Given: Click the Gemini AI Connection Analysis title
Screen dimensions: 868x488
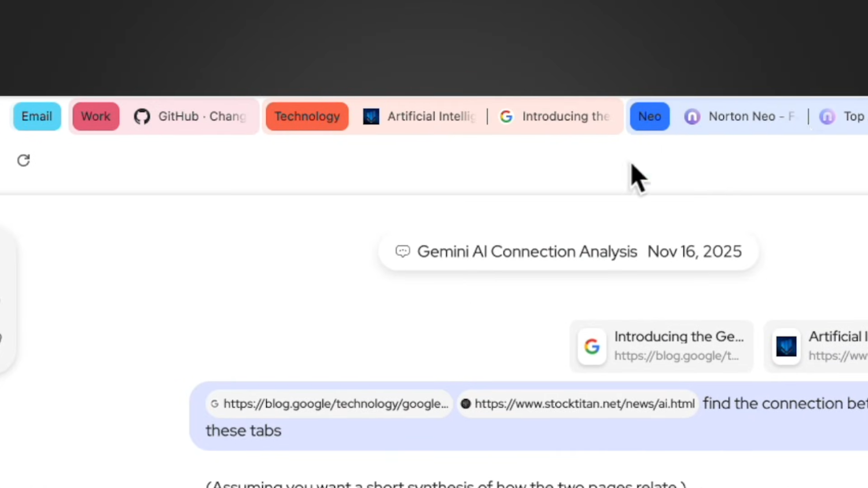Looking at the screenshot, I should [527, 252].
